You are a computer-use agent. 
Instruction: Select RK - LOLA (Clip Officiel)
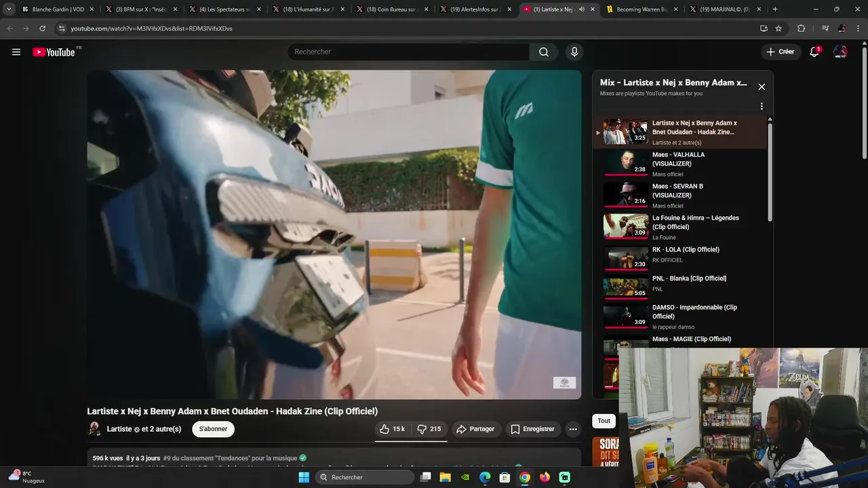(680, 258)
